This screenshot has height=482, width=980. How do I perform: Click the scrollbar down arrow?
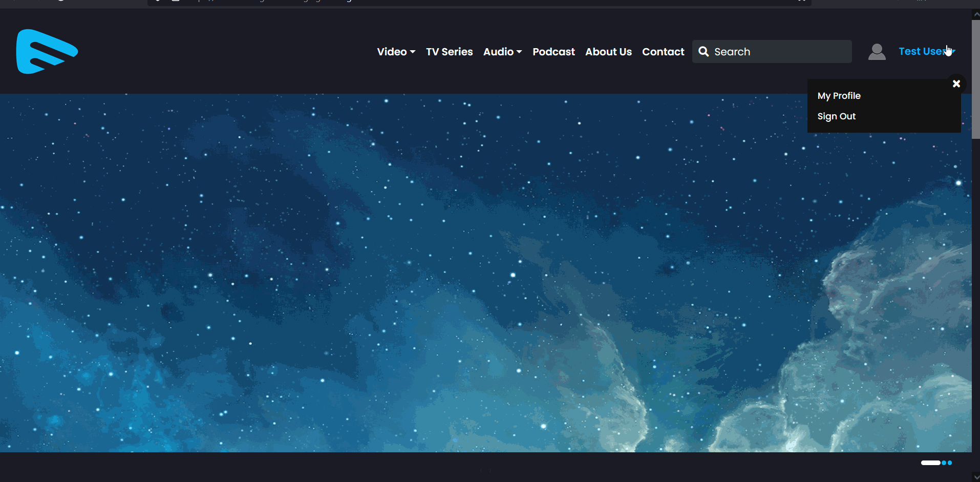(976, 477)
